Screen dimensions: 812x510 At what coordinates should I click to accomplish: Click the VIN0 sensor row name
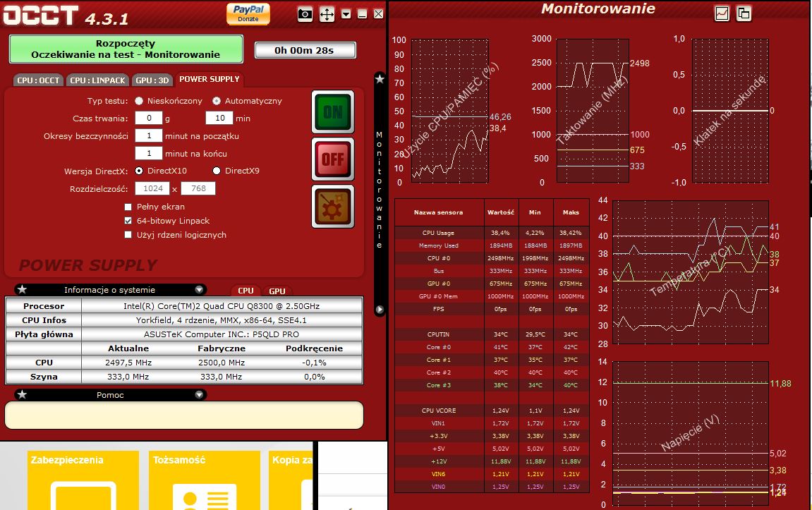click(438, 487)
